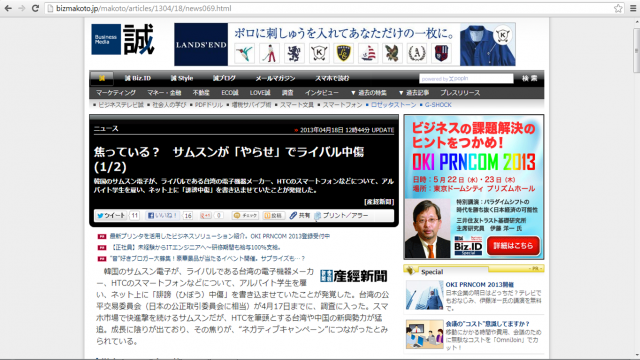The image size is (640, 360).
Task: Open the スマートフォン link
Action: (342, 105)
